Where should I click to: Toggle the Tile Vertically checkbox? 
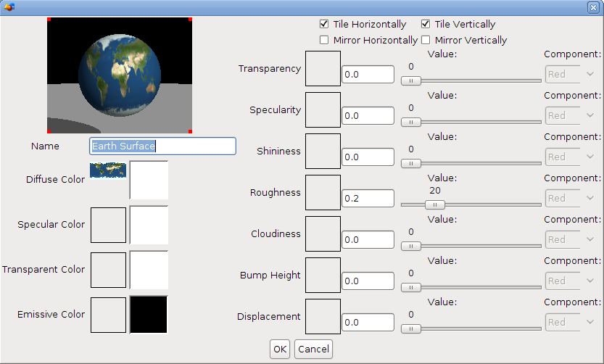click(425, 24)
